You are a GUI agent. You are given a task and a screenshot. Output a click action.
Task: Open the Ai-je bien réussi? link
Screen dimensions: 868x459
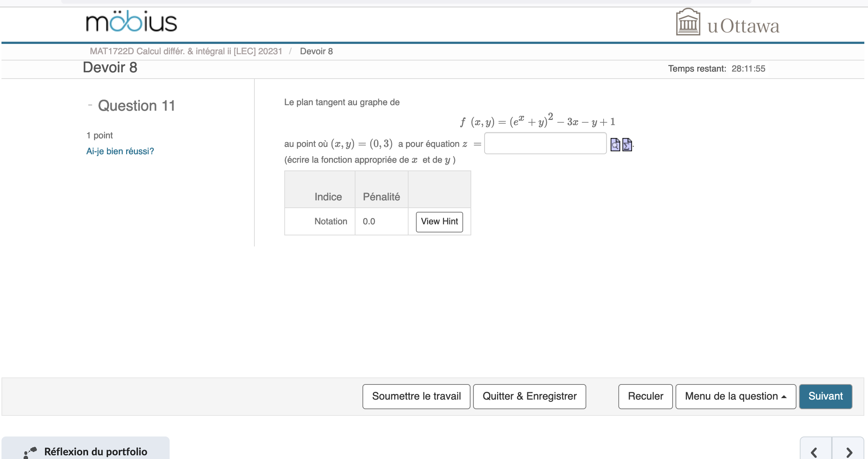click(x=120, y=151)
